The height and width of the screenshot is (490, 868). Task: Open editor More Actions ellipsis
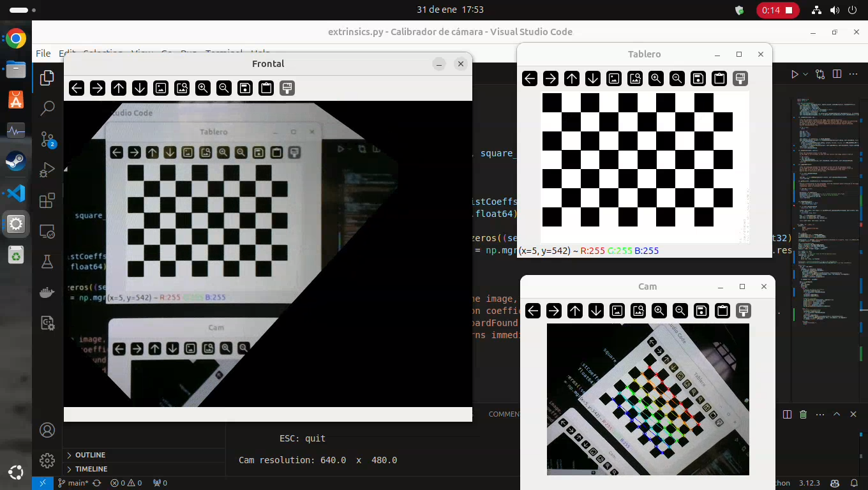click(855, 75)
